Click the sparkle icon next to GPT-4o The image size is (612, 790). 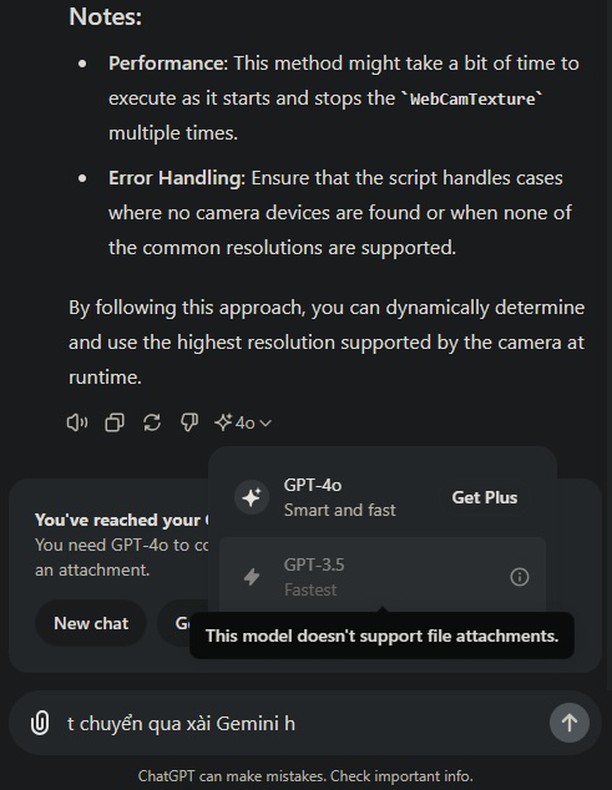click(x=251, y=497)
